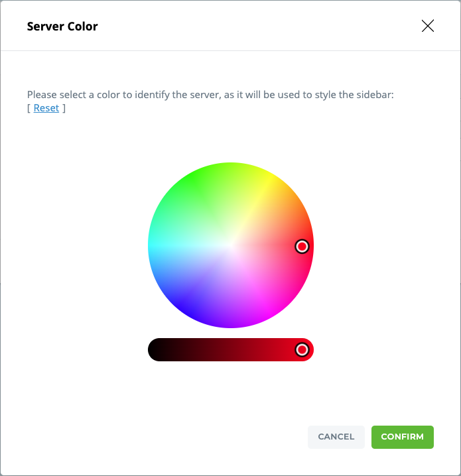The height and width of the screenshot is (476, 461).
Task: Pick light pink between wheel center and handle
Action: [265, 246]
